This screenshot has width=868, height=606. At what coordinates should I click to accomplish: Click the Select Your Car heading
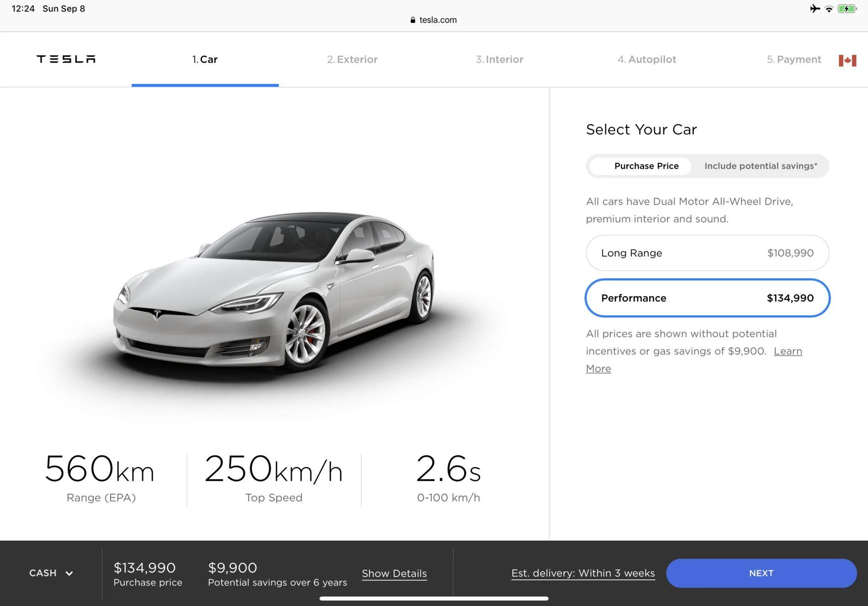coord(641,130)
